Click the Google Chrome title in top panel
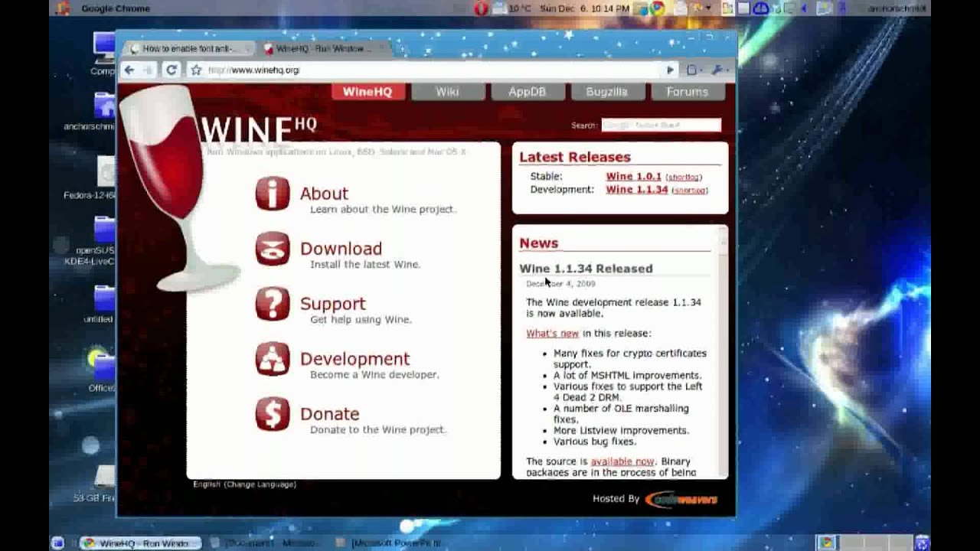Viewport: 980px width, 551px height. click(115, 8)
